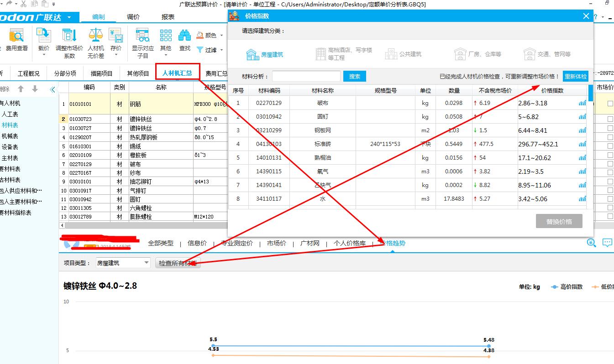
Task: Switch to the 调价 ribbon tab
Action: [133, 17]
